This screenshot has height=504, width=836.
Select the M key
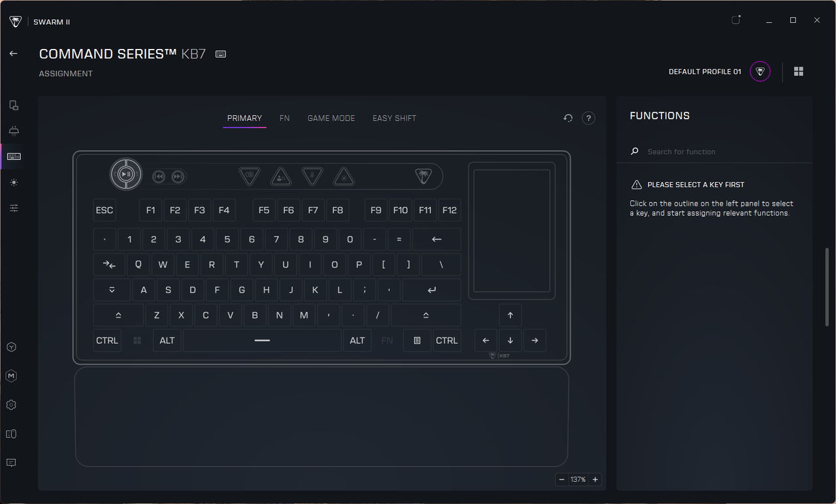pyautogui.click(x=304, y=315)
